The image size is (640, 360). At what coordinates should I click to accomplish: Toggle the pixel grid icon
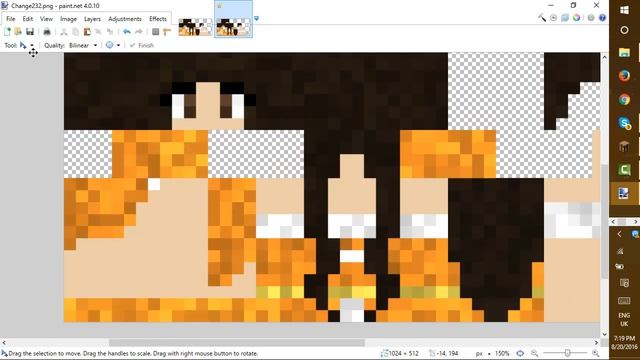tap(156, 31)
